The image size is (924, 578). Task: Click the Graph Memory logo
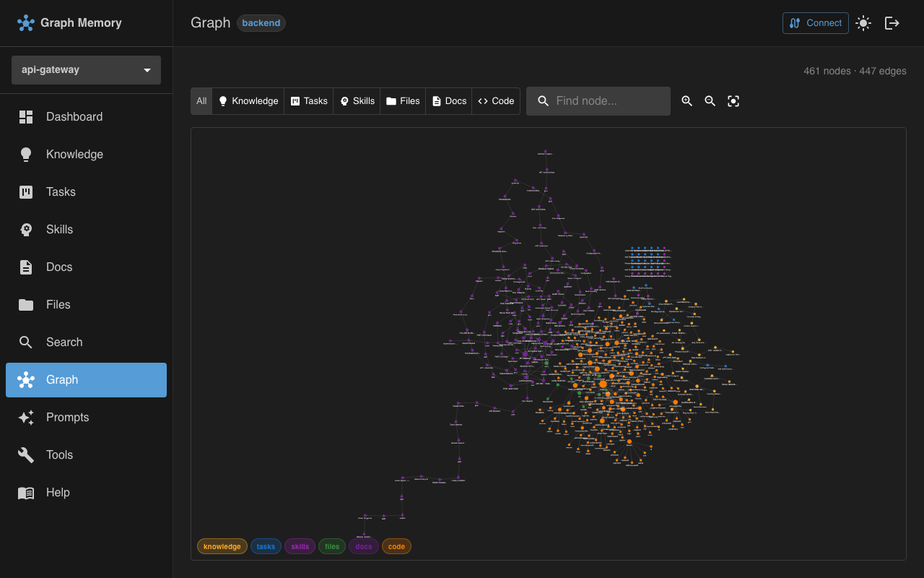point(69,22)
